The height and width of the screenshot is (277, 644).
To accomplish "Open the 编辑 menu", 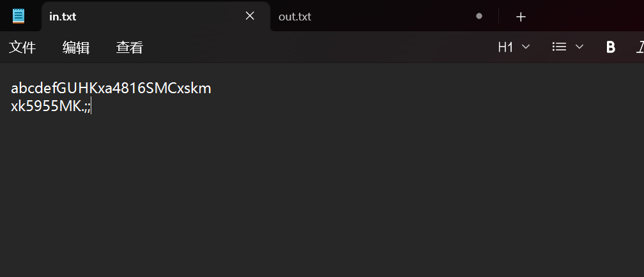I will (x=76, y=47).
